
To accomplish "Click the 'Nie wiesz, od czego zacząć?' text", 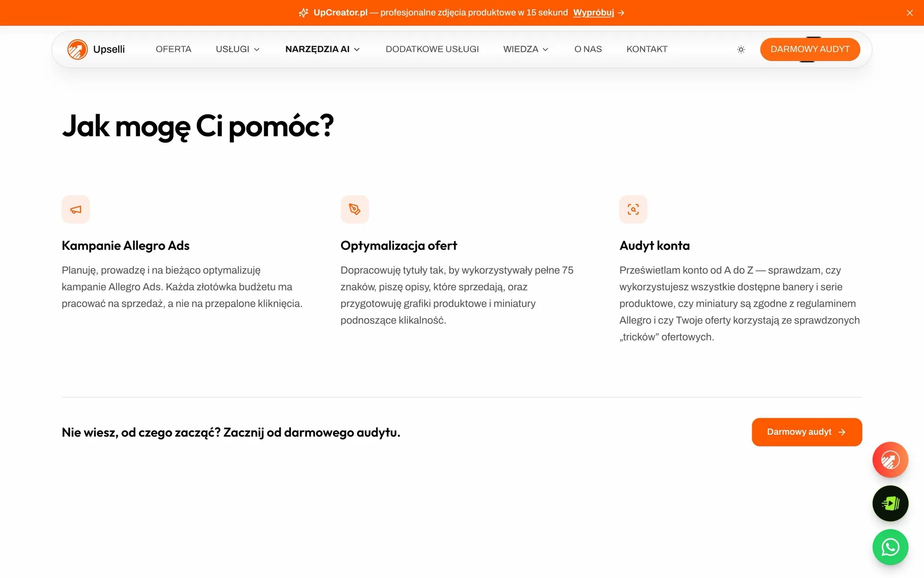I will pyautogui.click(x=141, y=432).
